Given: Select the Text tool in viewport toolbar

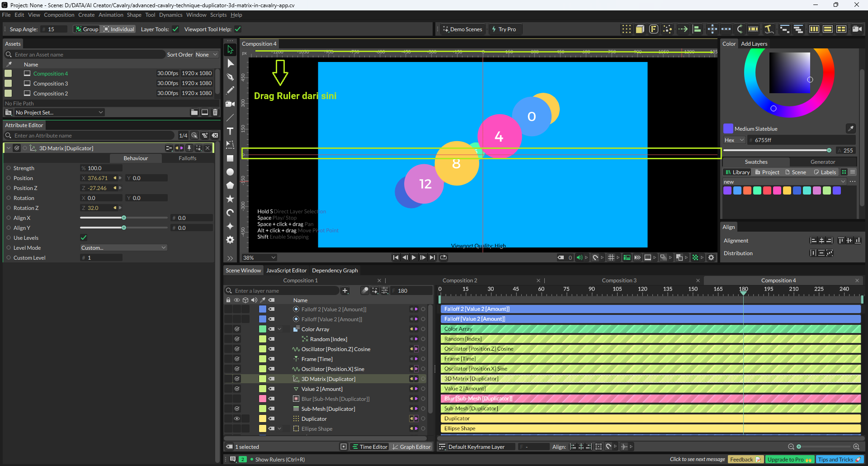Looking at the screenshot, I should pos(230,131).
